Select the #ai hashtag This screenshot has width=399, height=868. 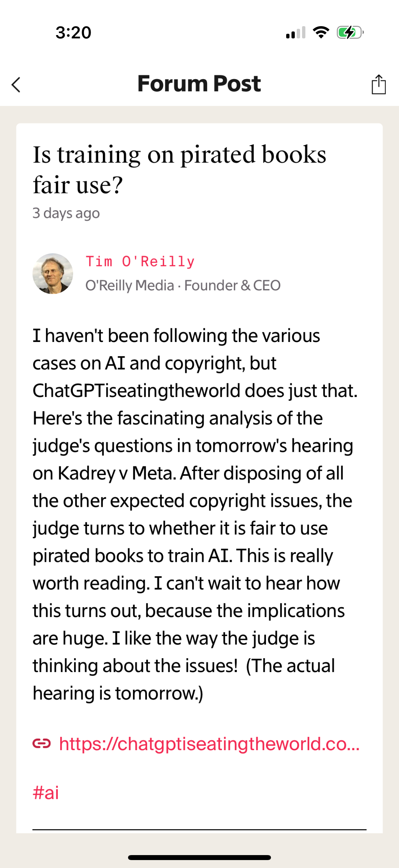tap(45, 792)
